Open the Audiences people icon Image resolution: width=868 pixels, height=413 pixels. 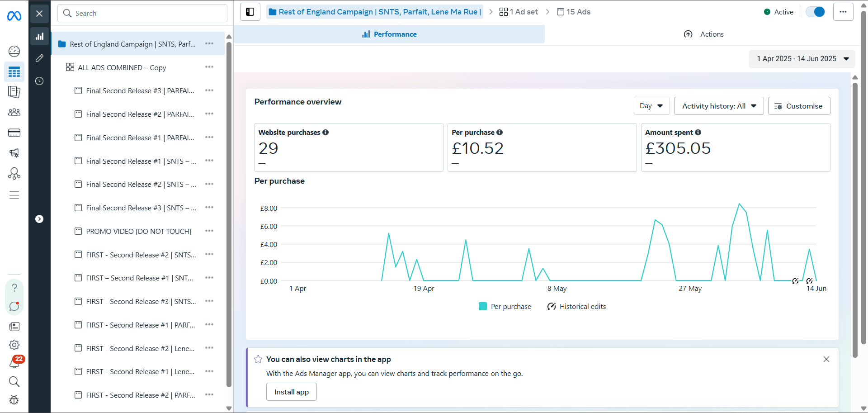tap(14, 112)
